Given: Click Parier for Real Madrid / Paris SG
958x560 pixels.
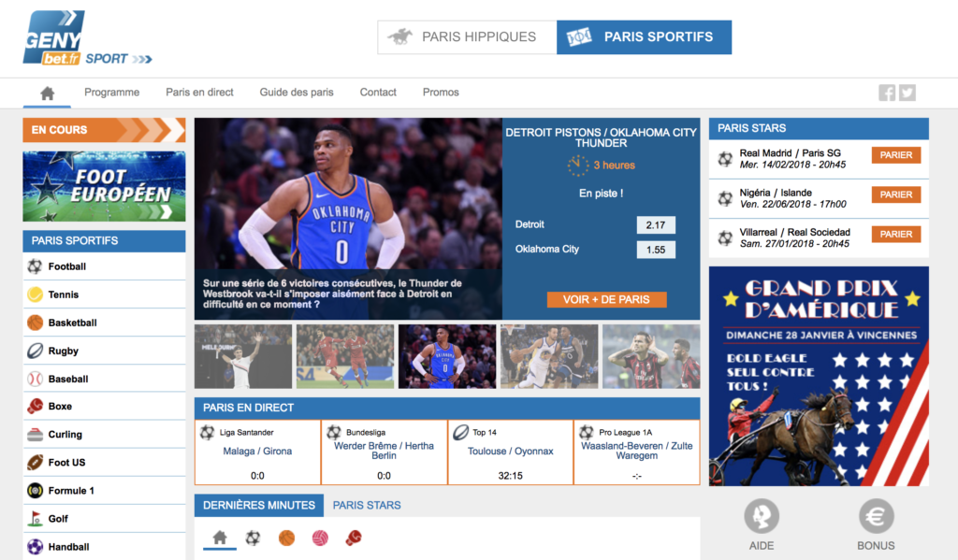Looking at the screenshot, I should click(x=895, y=155).
